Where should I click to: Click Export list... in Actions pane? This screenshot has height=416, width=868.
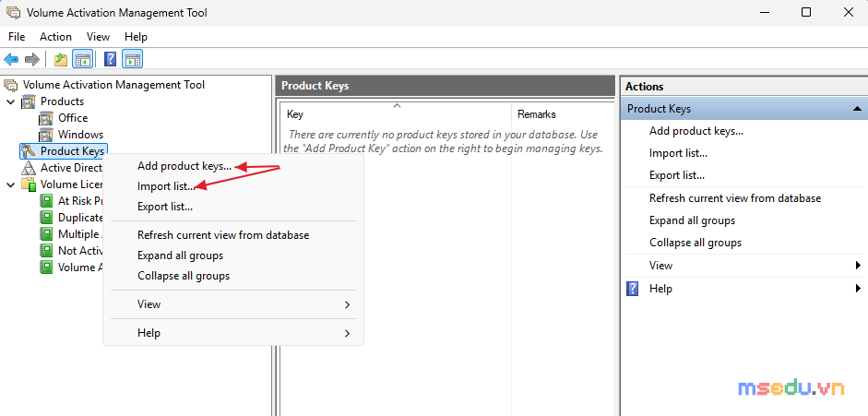(676, 175)
